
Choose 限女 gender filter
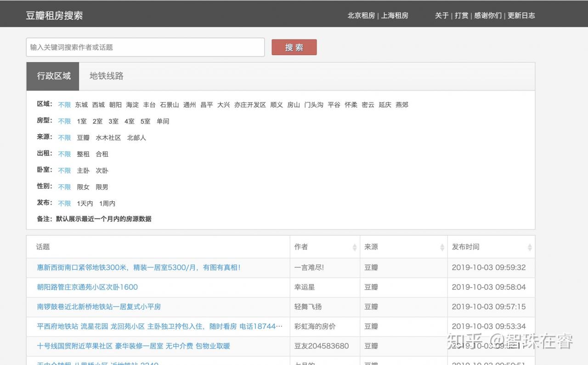[x=83, y=187]
